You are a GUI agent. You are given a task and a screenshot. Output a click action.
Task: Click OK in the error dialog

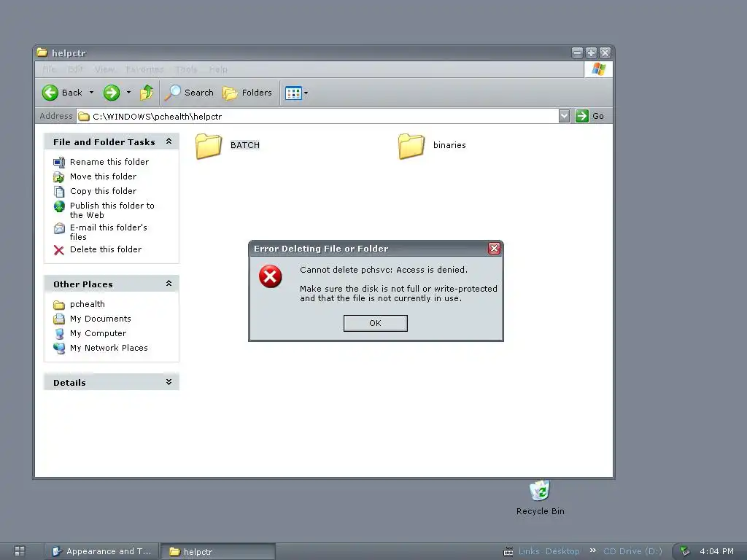point(376,323)
